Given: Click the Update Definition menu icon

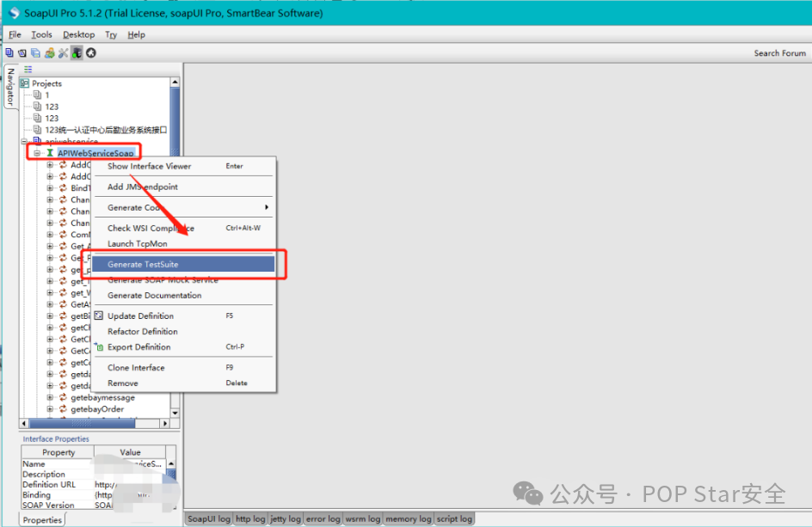Looking at the screenshot, I should click(x=99, y=316).
